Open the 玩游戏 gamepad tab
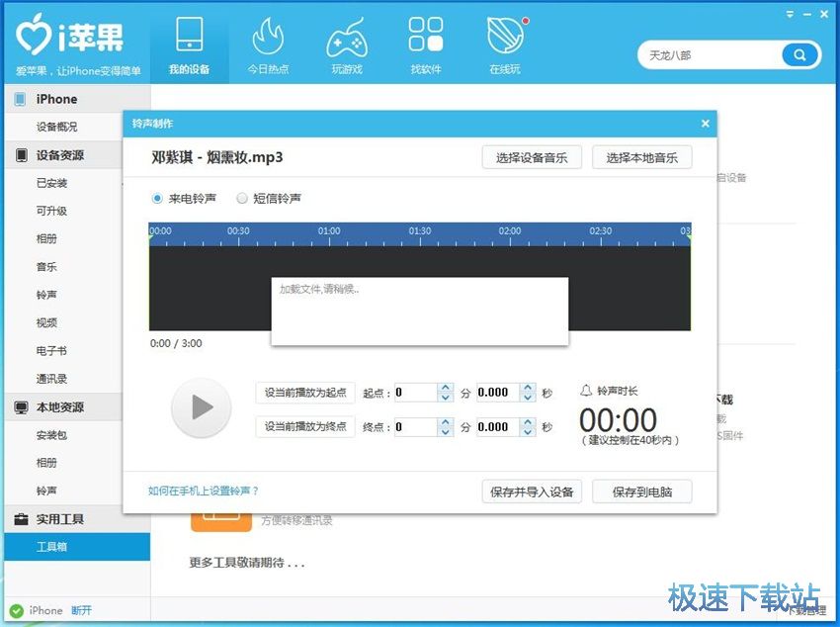Image resolution: width=840 pixels, height=627 pixels. (347, 45)
